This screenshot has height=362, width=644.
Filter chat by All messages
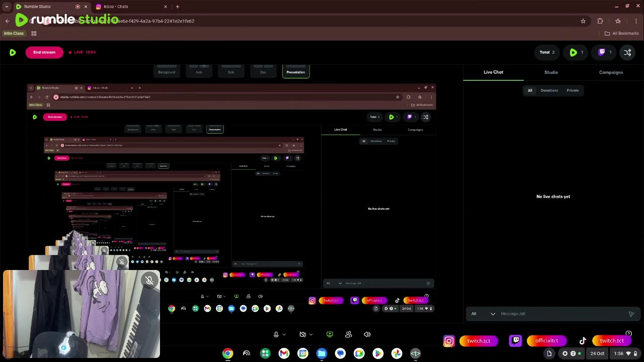pos(530,90)
